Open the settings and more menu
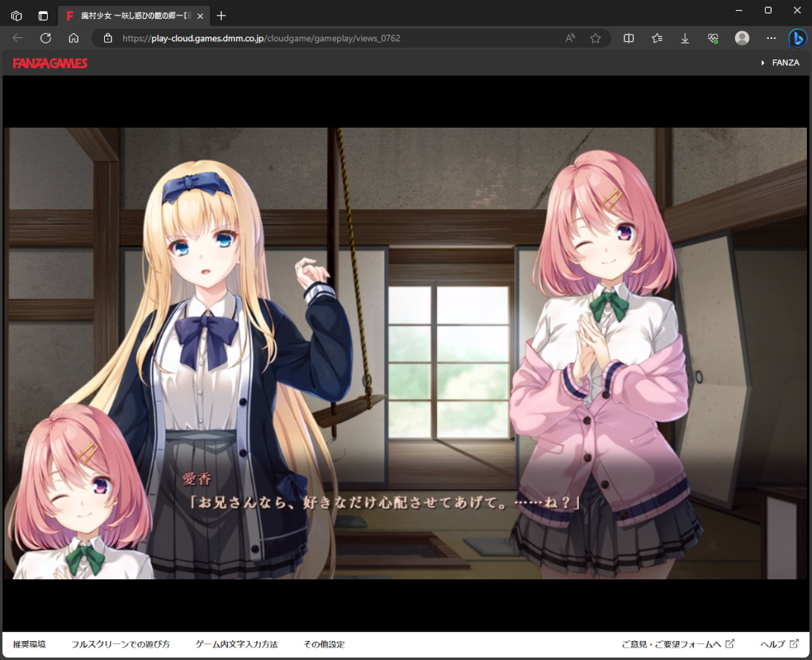Screen dimensions: 812x660 click(771, 38)
